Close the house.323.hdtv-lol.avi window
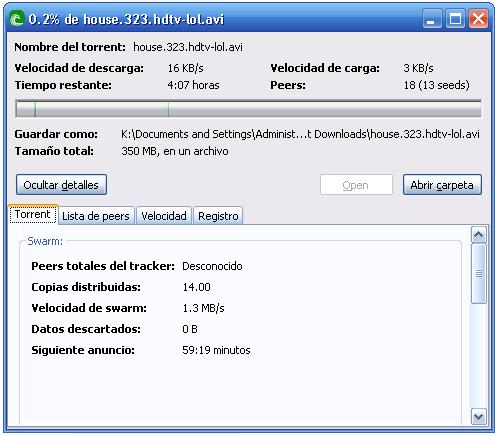 (478, 19)
